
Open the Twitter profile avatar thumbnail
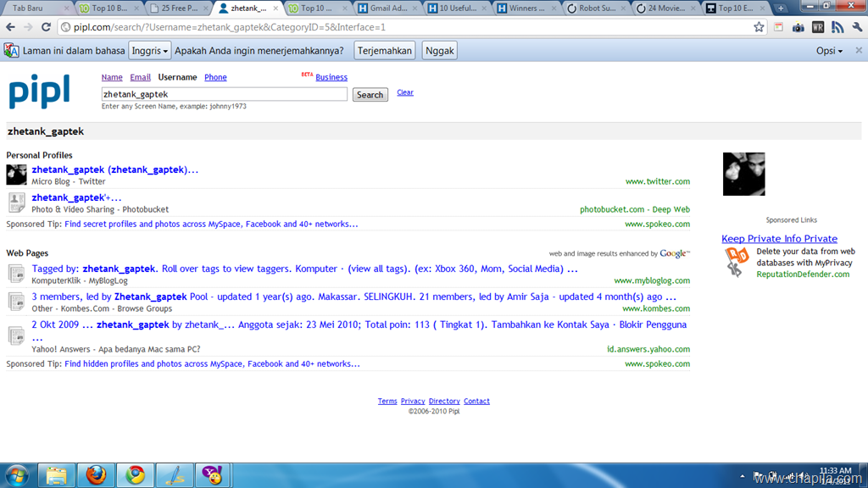pos(16,175)
